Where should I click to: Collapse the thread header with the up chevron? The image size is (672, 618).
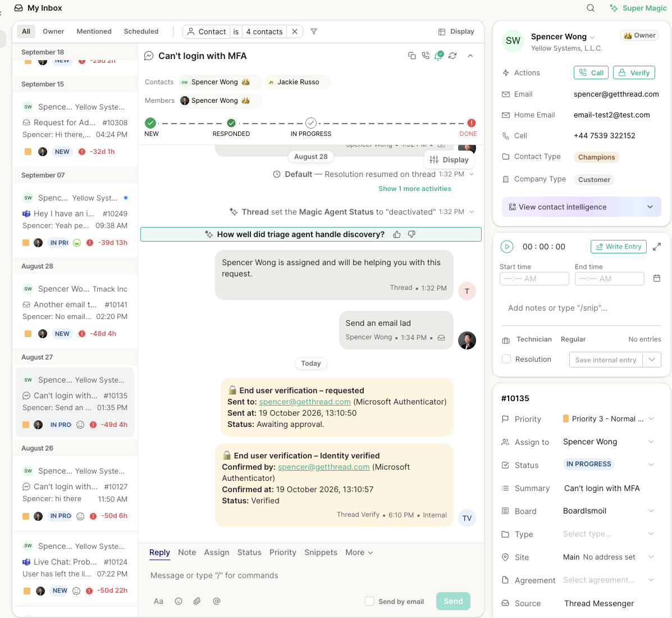tap(470, 56)
